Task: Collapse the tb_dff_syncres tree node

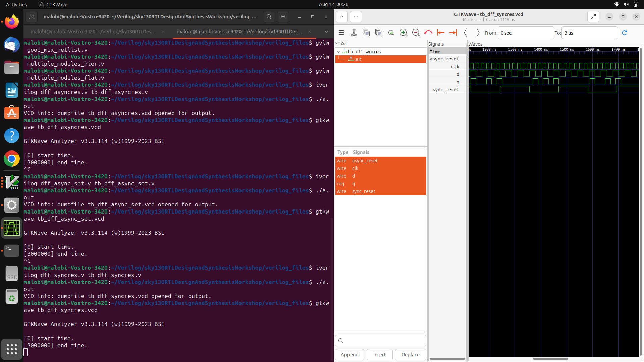Action: tap(339, 52)
